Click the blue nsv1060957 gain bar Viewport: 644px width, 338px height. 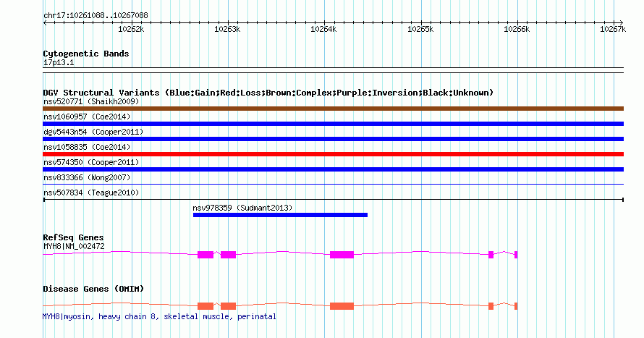click(333, 124)
